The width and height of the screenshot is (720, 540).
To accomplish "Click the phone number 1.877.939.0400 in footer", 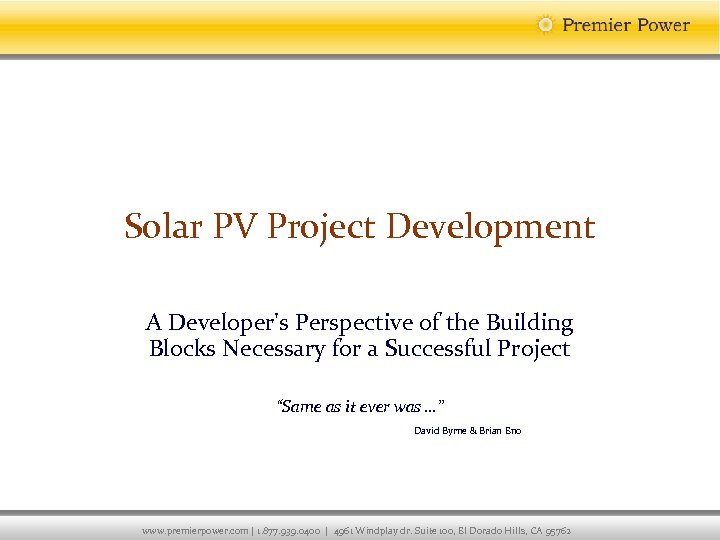I will click(x=288, y=531).
